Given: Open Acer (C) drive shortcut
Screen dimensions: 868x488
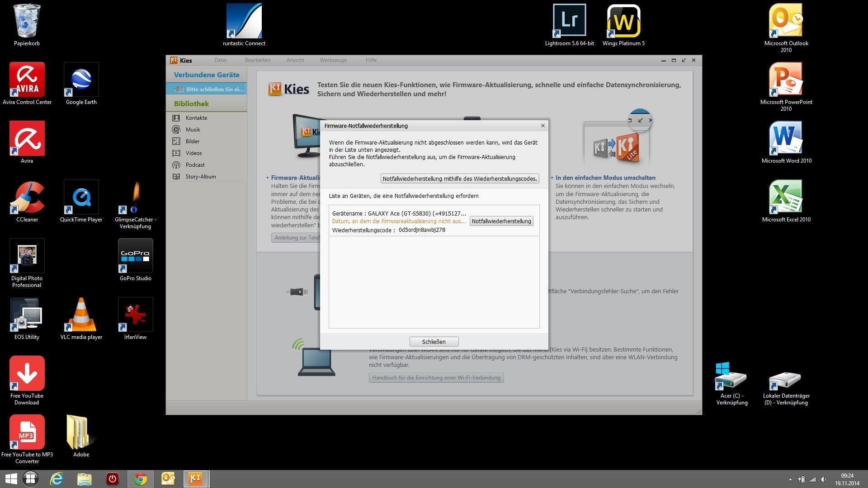Looking at the screenshot, I should click(732, 383).
